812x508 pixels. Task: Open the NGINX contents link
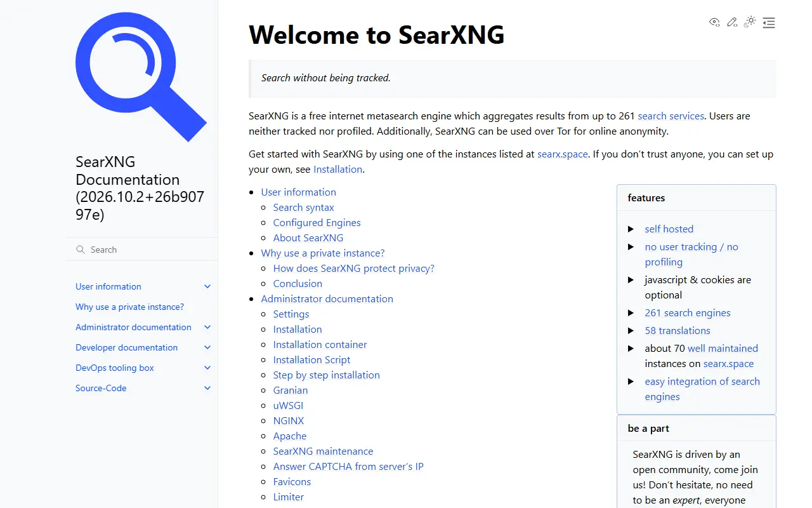(x=289, y=421)
